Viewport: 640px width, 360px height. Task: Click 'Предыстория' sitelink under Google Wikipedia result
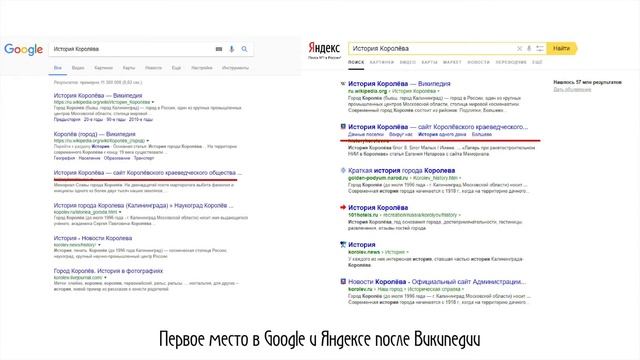(x=67, y=120)
